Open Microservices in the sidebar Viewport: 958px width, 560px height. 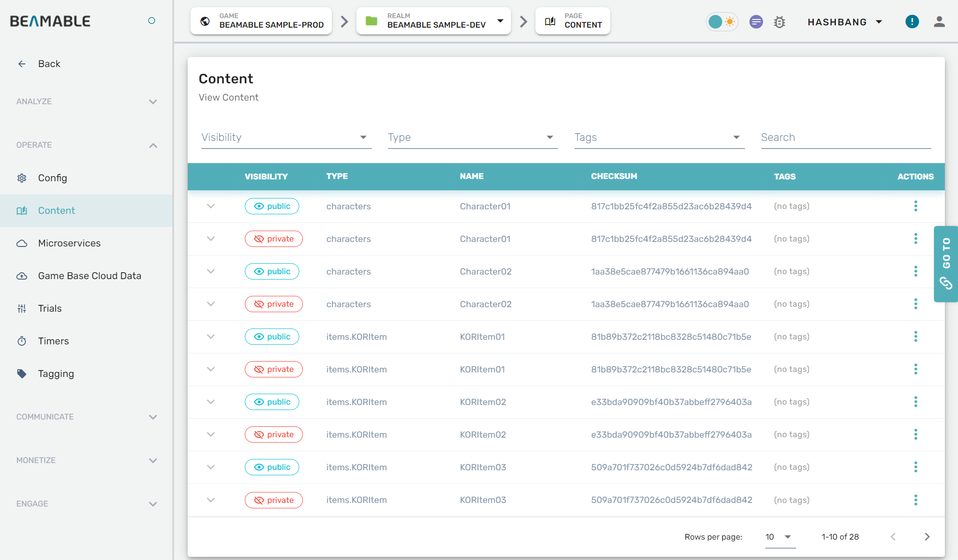click(x=69, y=243)
